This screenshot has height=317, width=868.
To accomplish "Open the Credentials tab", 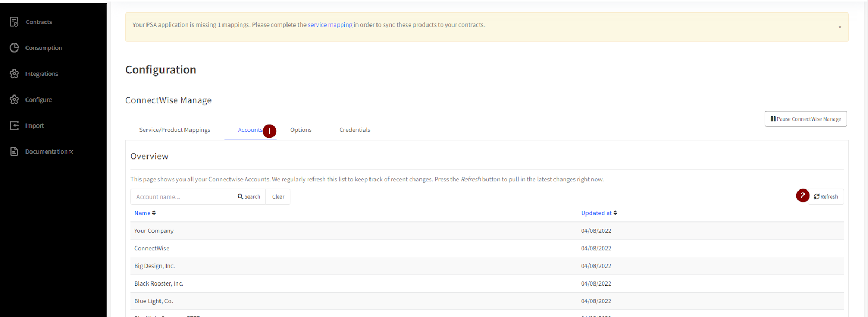I will click(x=355, y=130).
